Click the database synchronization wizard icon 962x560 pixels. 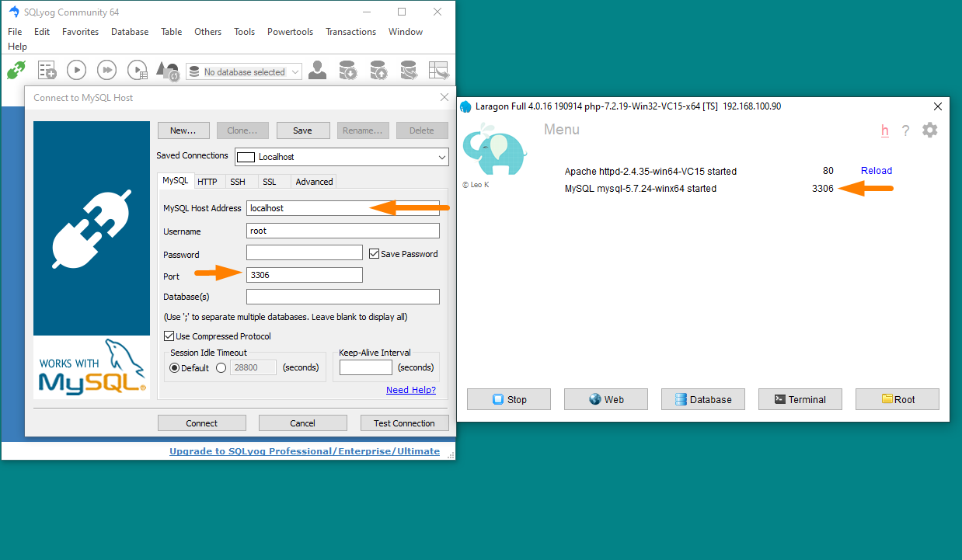[x=409, y=71]
